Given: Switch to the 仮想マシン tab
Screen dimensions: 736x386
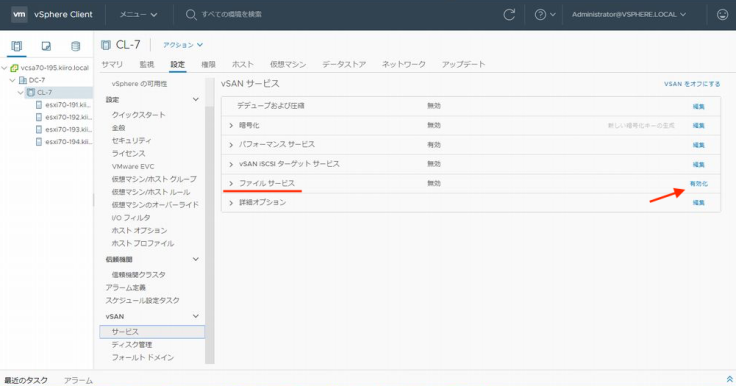Looking at the screenshot, I should click(x=288, y=64).
